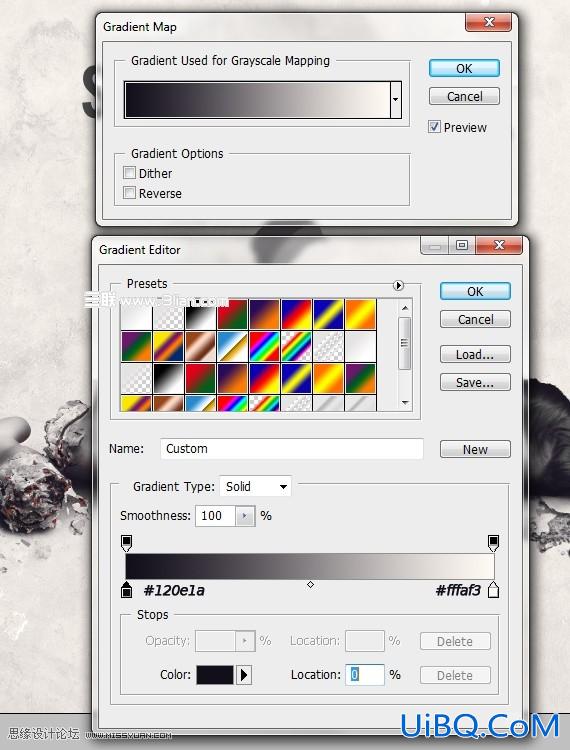
Task: Choose the top-row Orange, Yellow, Orange preset
Action: (x=361, y=315)
